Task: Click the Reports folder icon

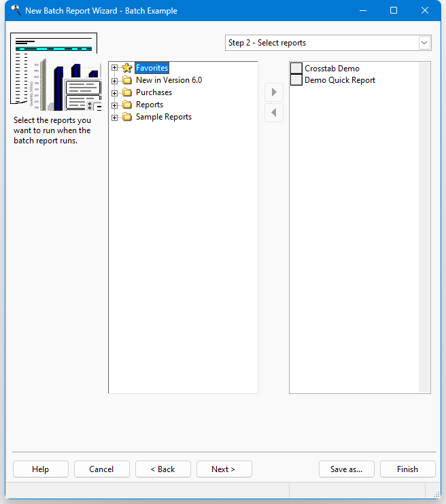Action: 126,105
